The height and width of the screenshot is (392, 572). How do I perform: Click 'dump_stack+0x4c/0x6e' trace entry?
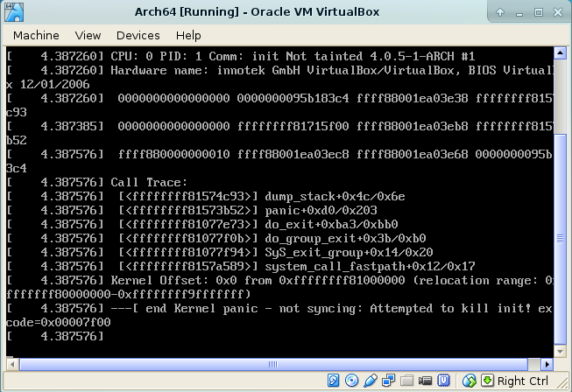[335, 197]
